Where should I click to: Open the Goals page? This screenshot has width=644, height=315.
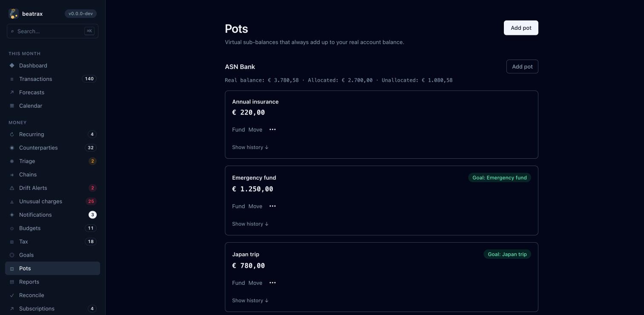(x=52, y=255)
